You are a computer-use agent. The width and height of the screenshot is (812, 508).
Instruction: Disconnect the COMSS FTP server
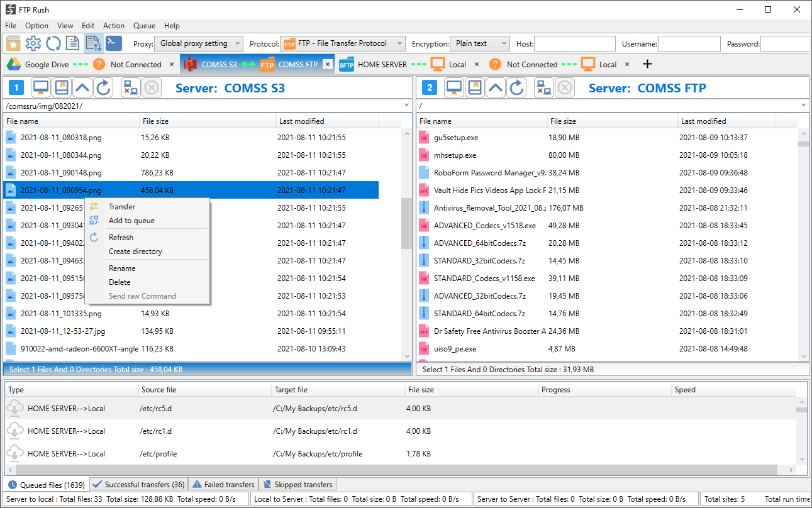click(543, 88)
